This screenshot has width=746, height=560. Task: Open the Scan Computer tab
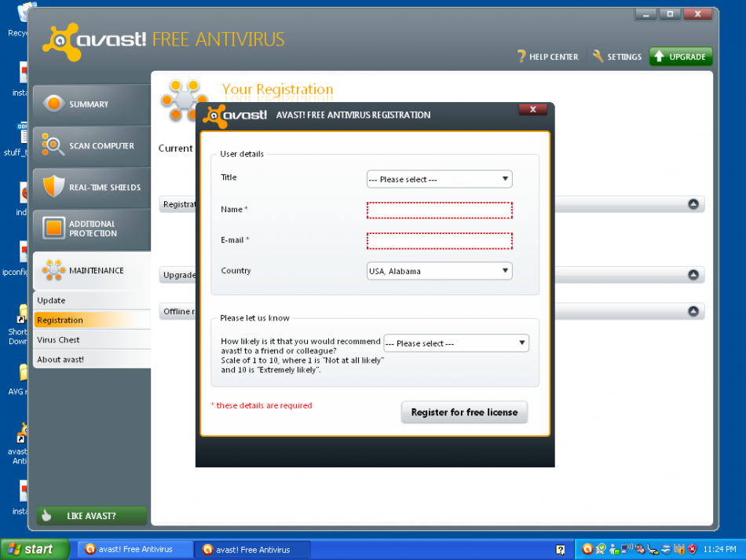[92, 145]
